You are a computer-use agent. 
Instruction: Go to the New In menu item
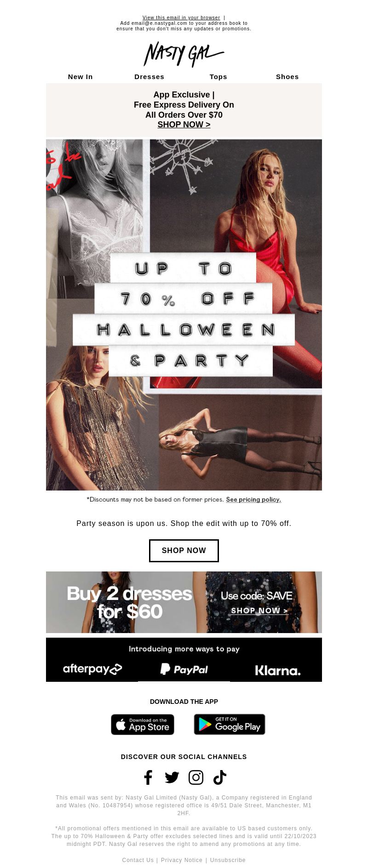tap(80, 77)
